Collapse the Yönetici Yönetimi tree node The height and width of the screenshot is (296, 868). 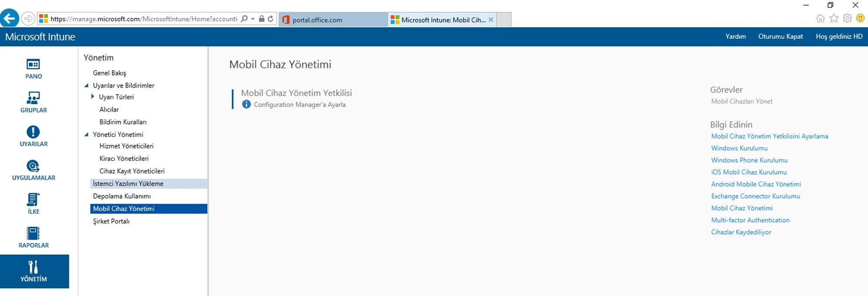(86, 135)
